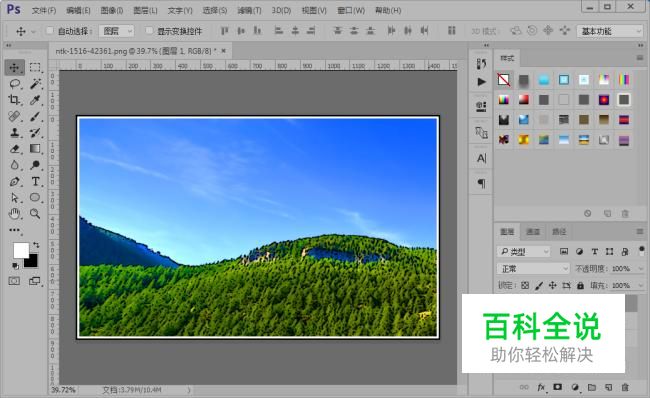Select the Crop tool
650x398 pixels.
(x=14, y=100)
